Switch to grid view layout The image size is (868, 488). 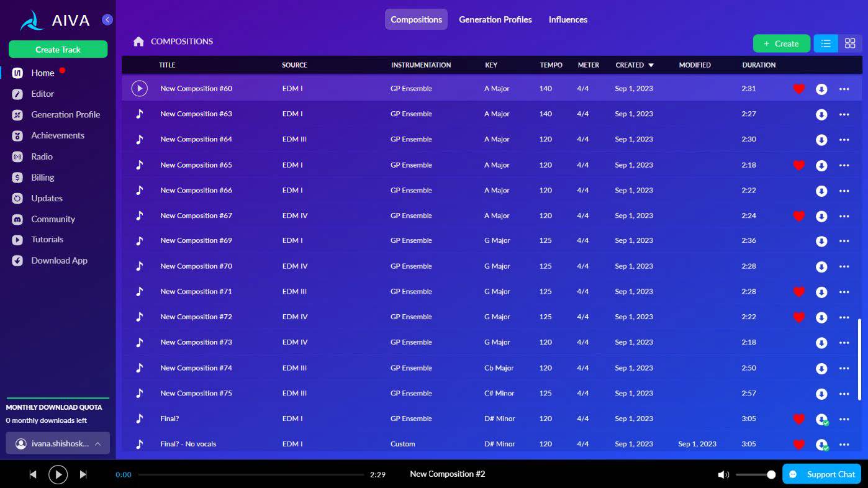coord(850,43)
